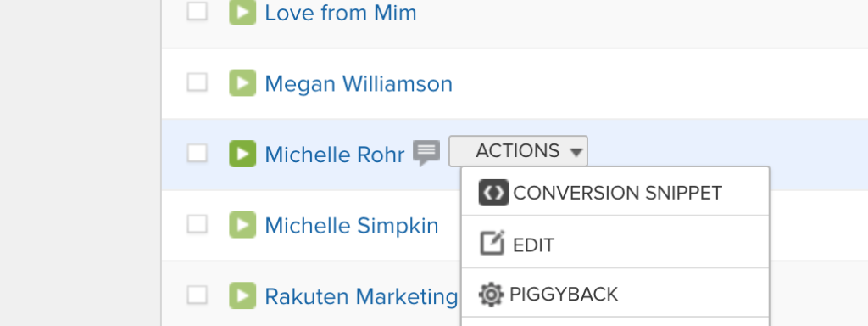Click the green play icon beside Love from Mim
The image size is (868, 326).
click(x=242, y=12)
